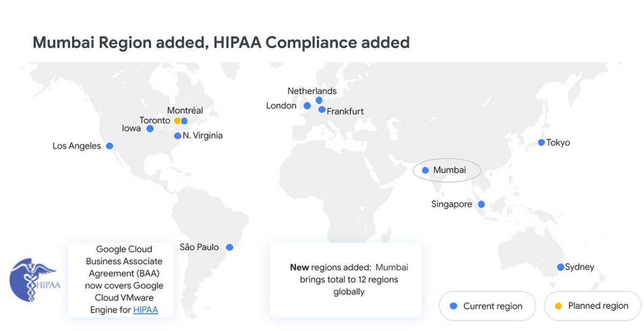
Task: Click the 'Business Associate' text line
Action: (124, 261)
